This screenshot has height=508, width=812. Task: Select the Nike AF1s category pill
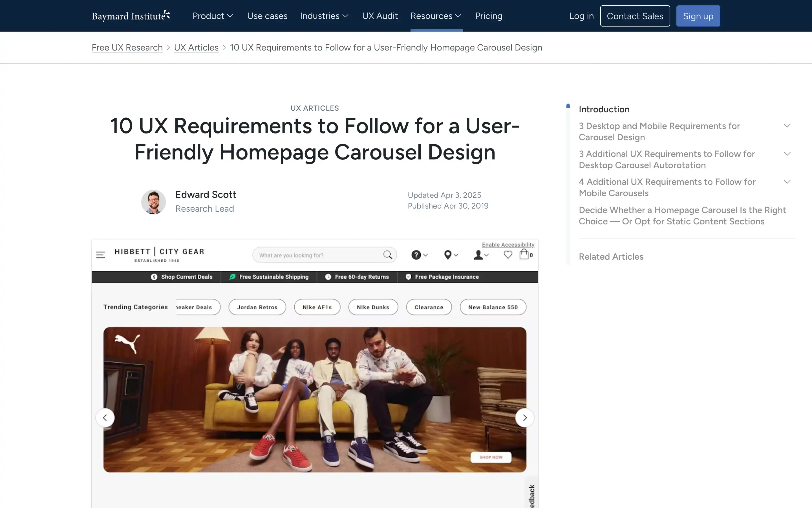pos(317,307)
